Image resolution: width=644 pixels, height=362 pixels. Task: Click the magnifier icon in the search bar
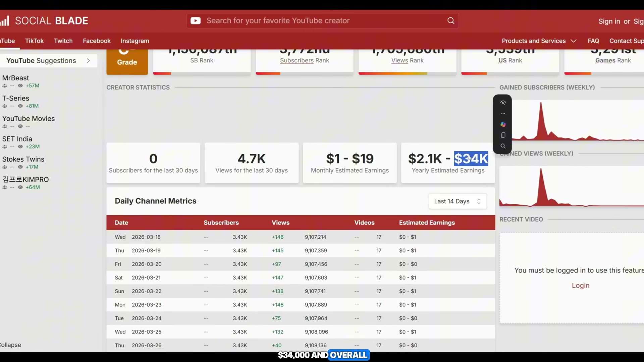(x=451, y=21)
